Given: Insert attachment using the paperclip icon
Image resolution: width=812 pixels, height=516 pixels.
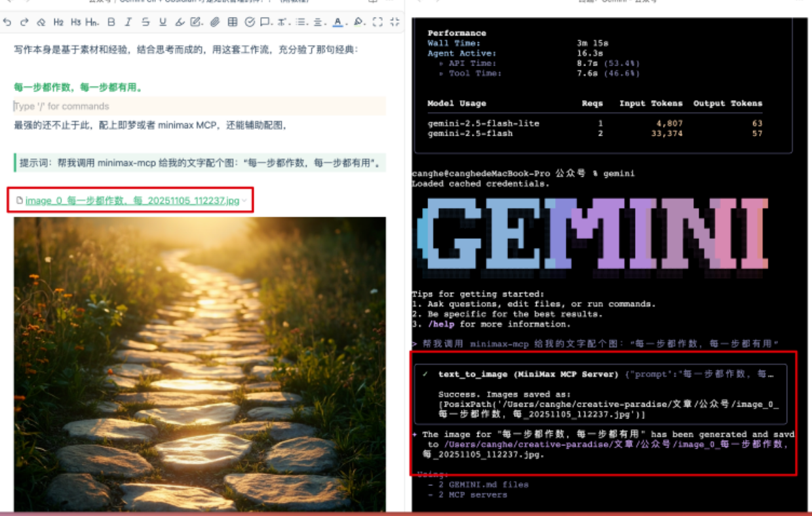Looking at the screenshot, I should [214, 22].
